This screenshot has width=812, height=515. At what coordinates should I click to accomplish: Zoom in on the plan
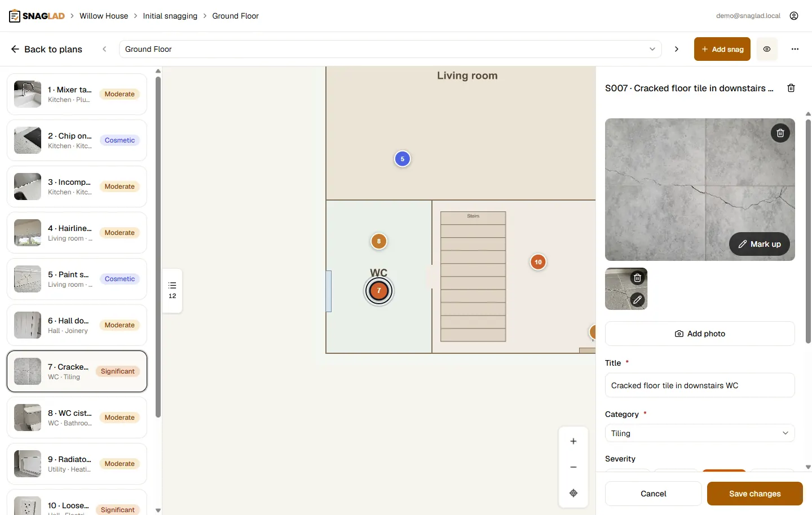573,441
